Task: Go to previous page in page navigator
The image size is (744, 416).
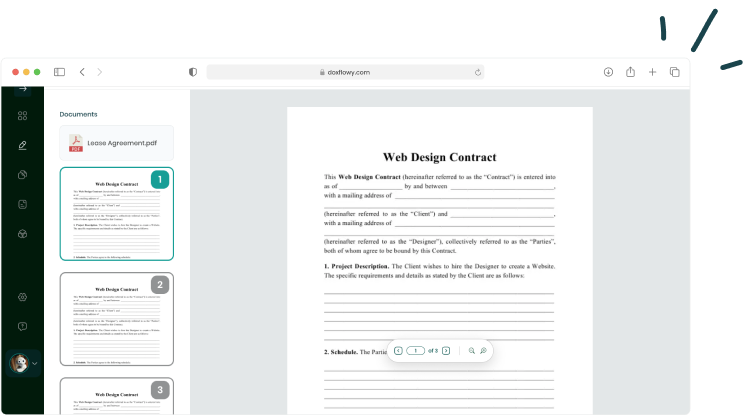Action: tap(398, 351)
